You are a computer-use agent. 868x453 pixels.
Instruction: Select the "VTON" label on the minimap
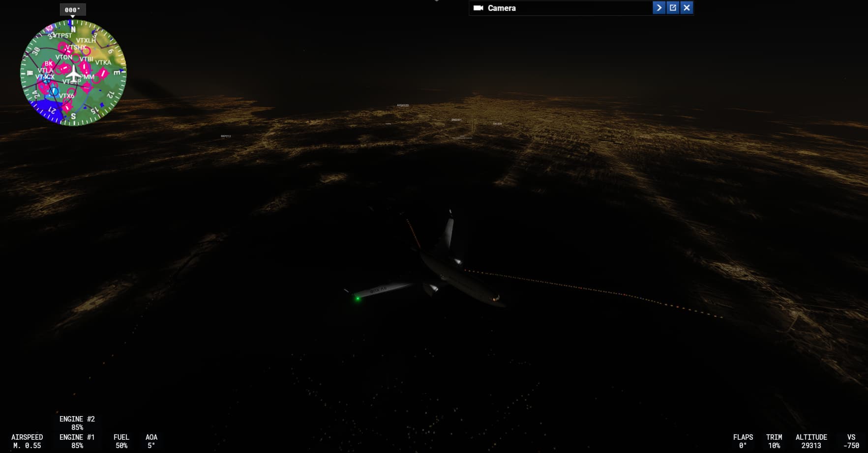[63, 57]
